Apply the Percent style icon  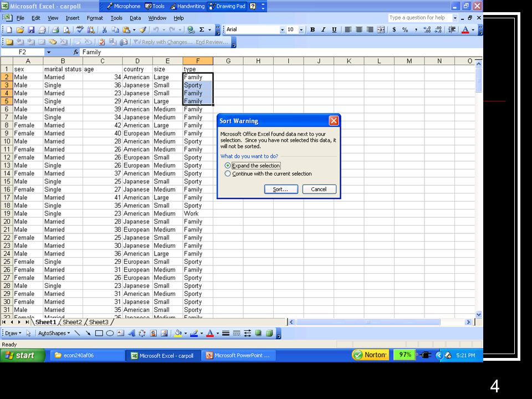(405, 30)
